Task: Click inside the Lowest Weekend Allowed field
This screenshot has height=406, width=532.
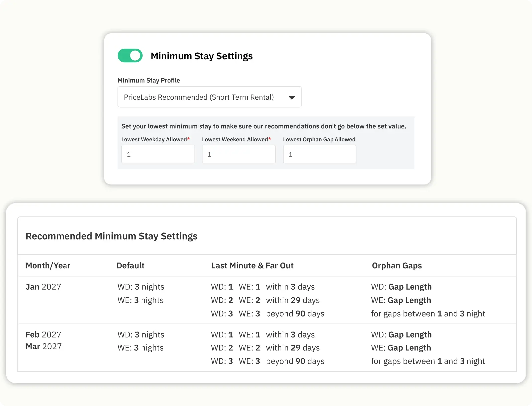Action: point(239,154)
